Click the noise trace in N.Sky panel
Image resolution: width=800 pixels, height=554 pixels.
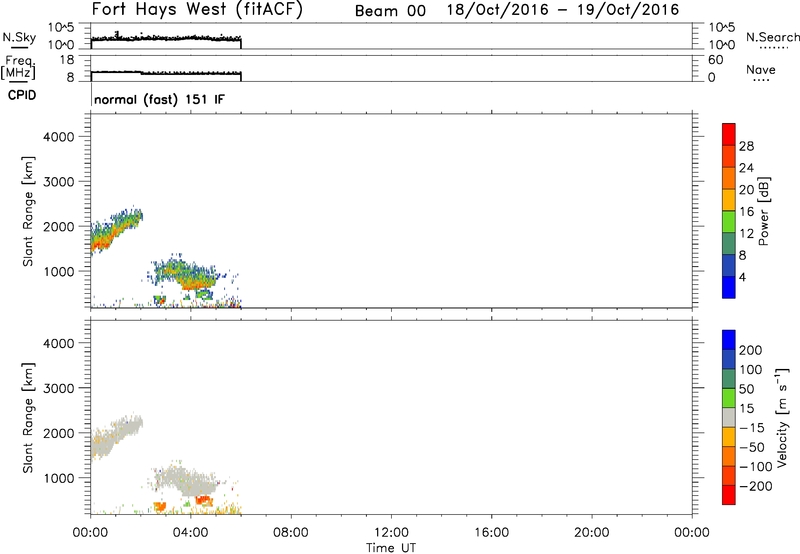pyautogui.click(x=166, y=38)
